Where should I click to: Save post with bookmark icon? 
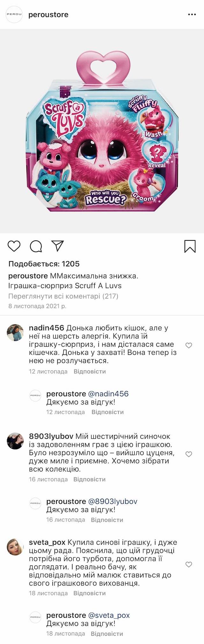tap(190, 246)
